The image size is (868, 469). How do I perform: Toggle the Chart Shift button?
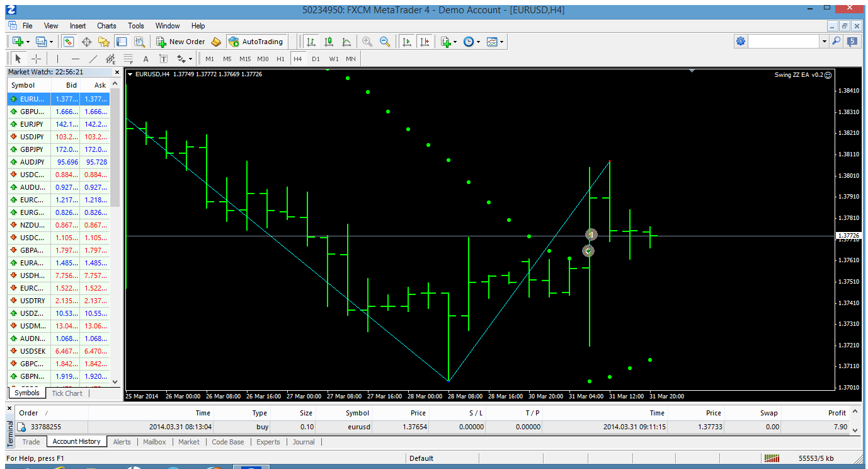[x=425, y=42]
